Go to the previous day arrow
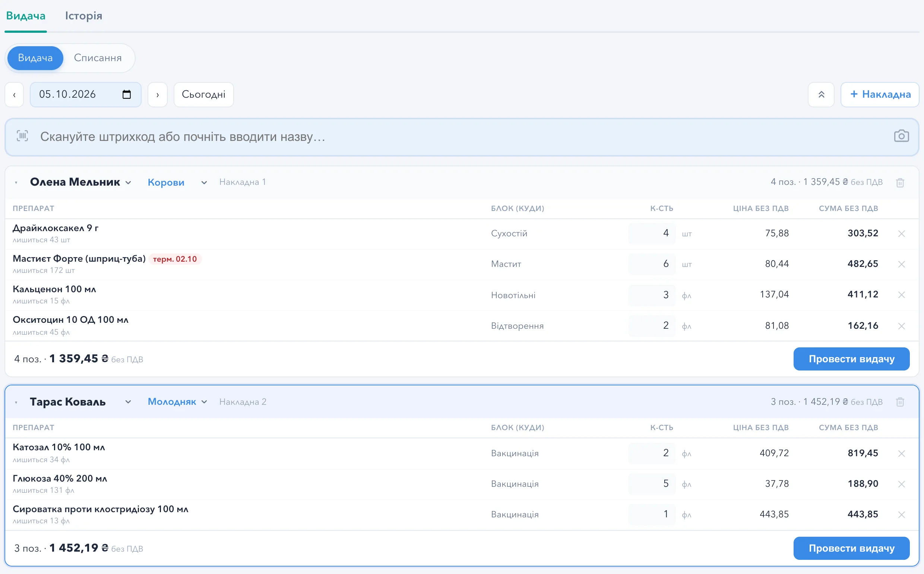Screen dimensions: 924x574 point(15,95)
